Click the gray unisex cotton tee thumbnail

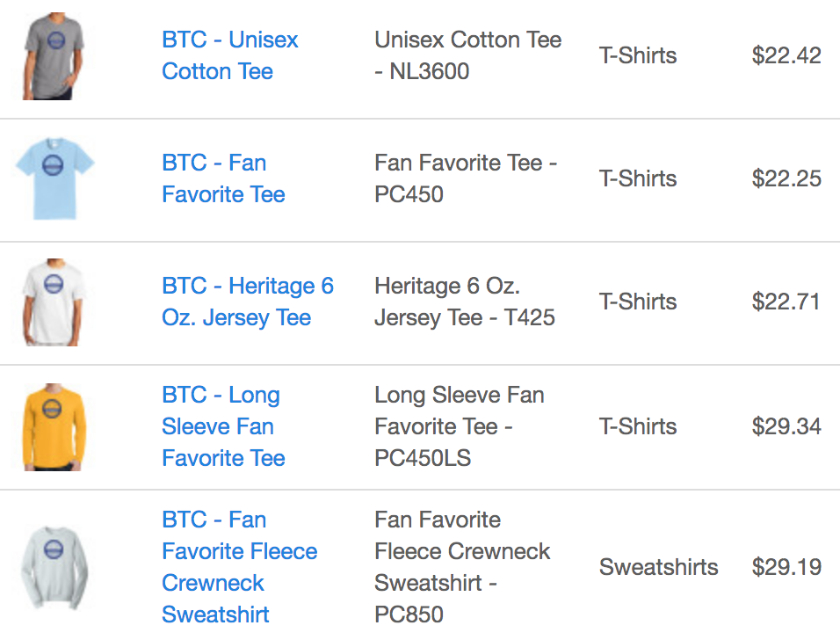(x=54, y=56)
